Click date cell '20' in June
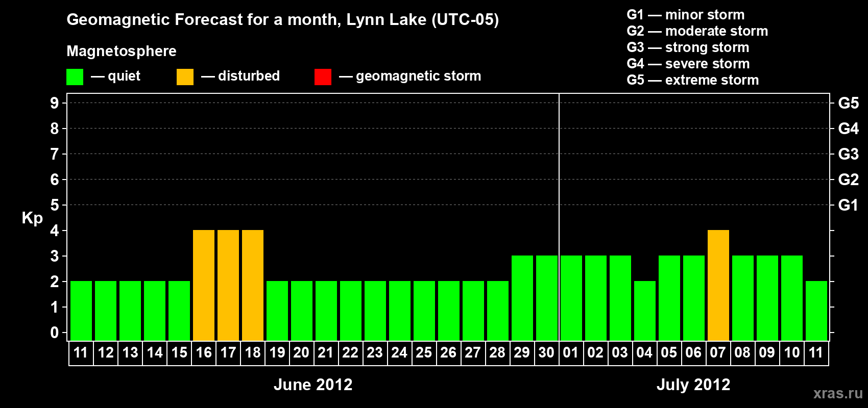Image resolution: width=868 pixels, height=408 pixels. click(x=301, y=353)
